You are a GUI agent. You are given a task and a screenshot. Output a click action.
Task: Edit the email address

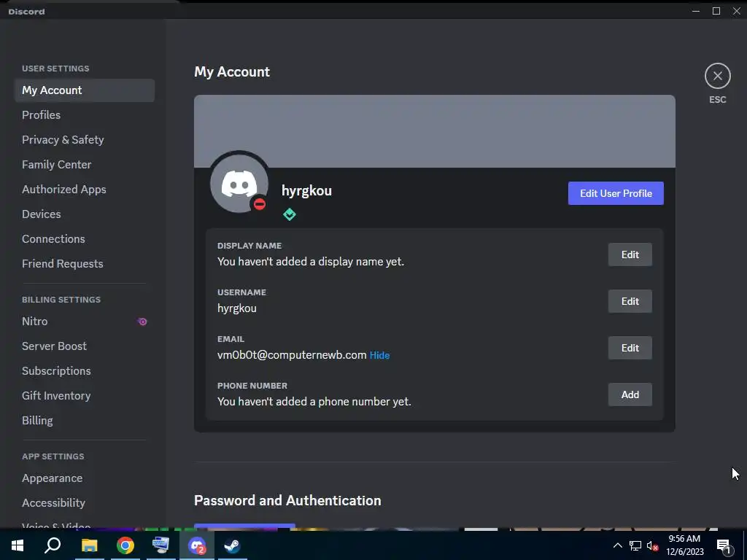(x=630, y=348)
